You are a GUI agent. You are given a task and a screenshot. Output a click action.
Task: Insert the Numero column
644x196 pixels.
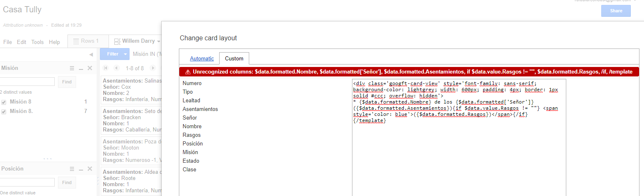pos(192,83)
